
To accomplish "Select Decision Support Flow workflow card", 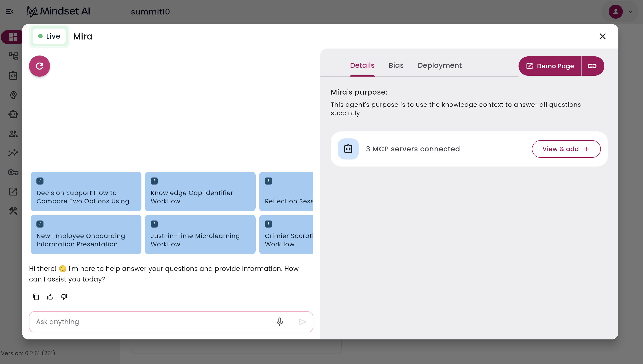I will click(86, 192).
